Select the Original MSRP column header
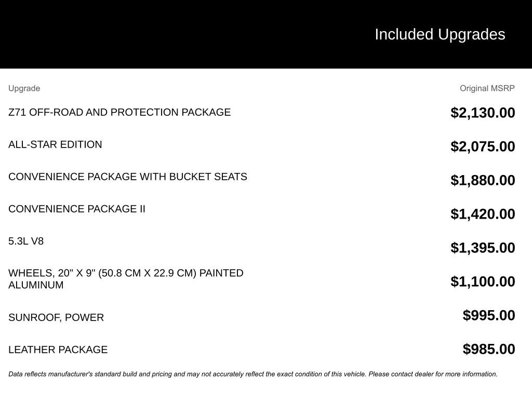 [487, 88]
